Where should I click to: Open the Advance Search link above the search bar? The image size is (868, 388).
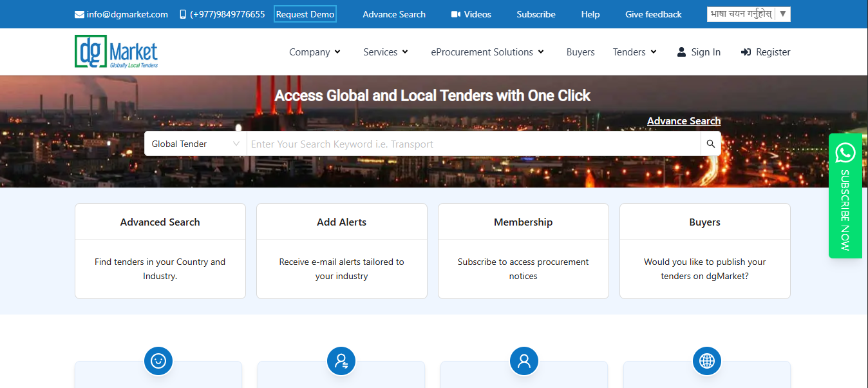tap(684, 121)
